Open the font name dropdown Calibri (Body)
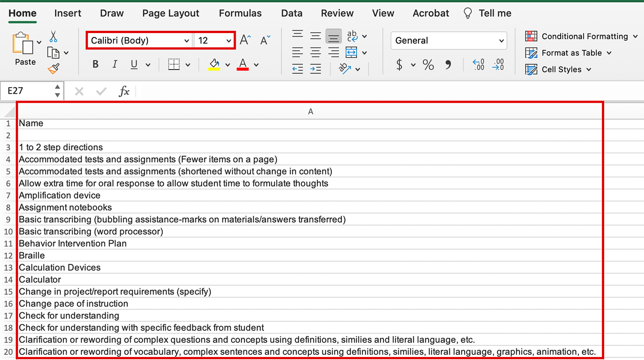 pos(140,40)
